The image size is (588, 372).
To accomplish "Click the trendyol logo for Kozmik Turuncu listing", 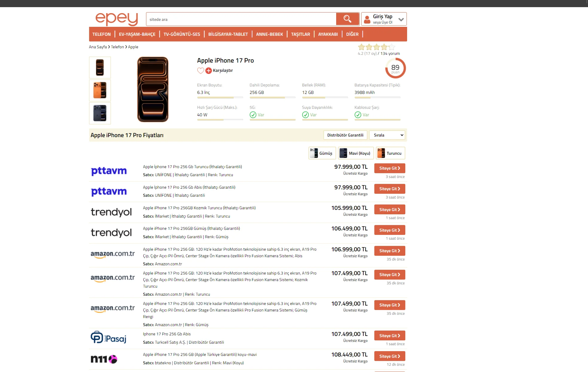I will tap(111, 212).
